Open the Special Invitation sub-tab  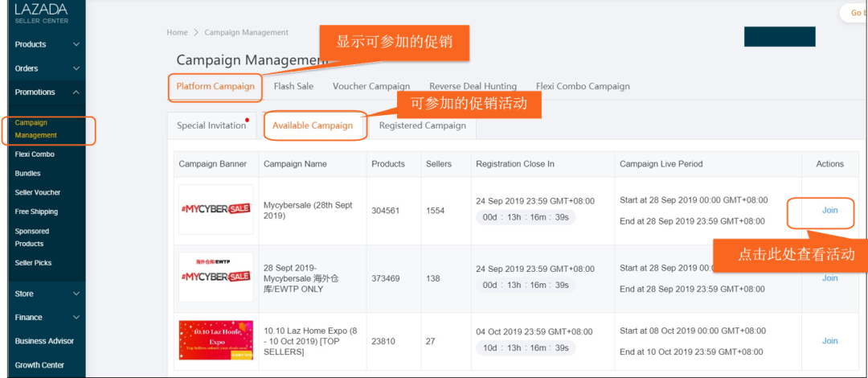tap(211, 125)
